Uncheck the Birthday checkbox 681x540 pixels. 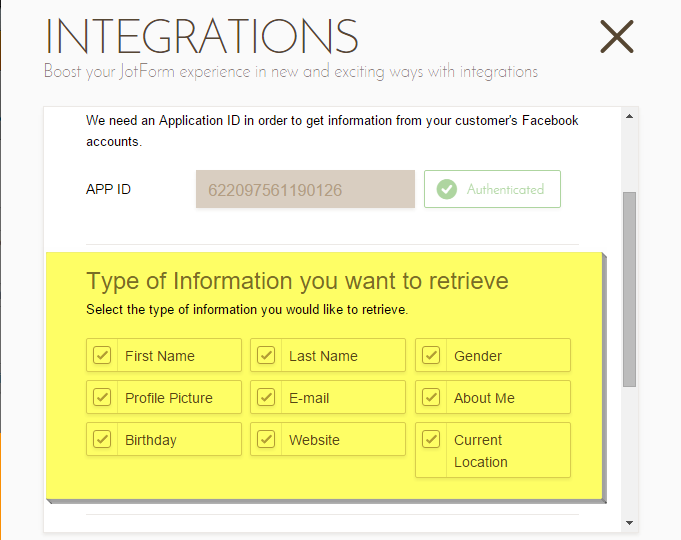click(x=102, y=439)
